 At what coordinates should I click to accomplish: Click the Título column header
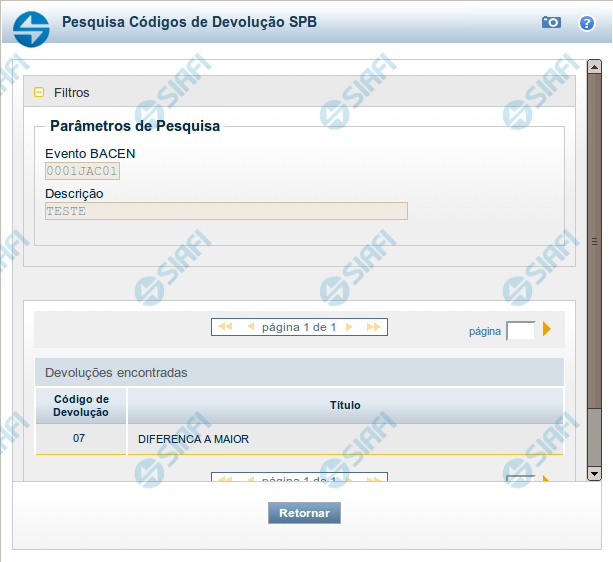point(345,405)
